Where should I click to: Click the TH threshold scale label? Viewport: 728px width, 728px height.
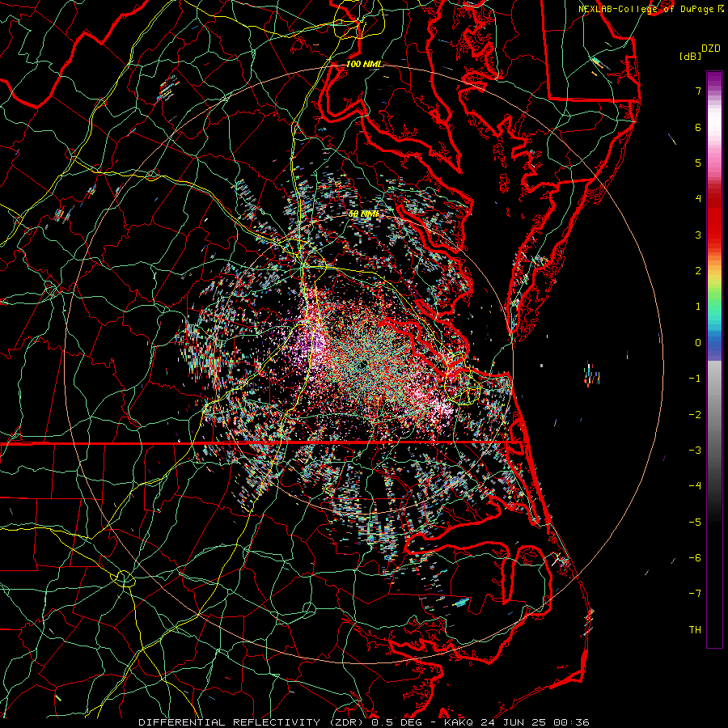pos(695,630)
